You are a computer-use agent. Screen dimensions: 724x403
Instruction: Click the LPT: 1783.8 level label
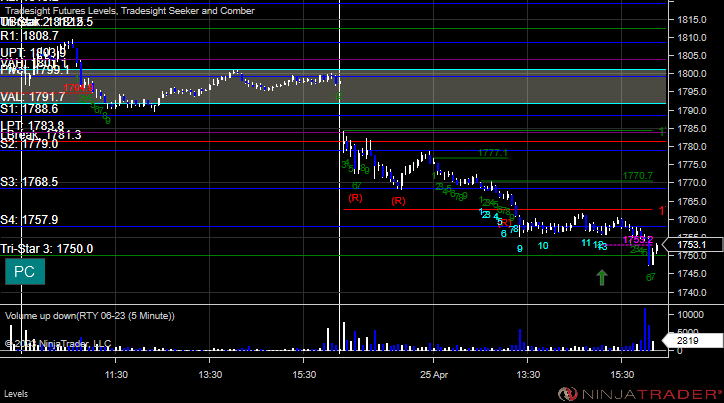(x=32, y=126)
